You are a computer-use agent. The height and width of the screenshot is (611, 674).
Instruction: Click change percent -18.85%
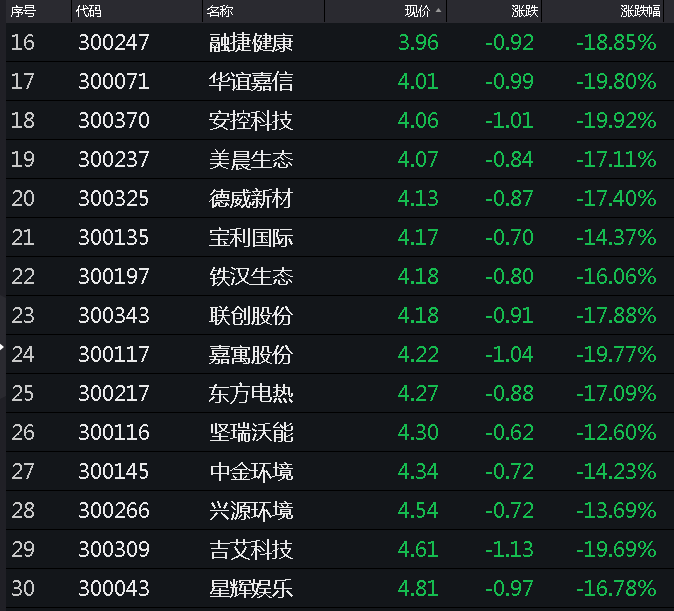pos(616,43)
